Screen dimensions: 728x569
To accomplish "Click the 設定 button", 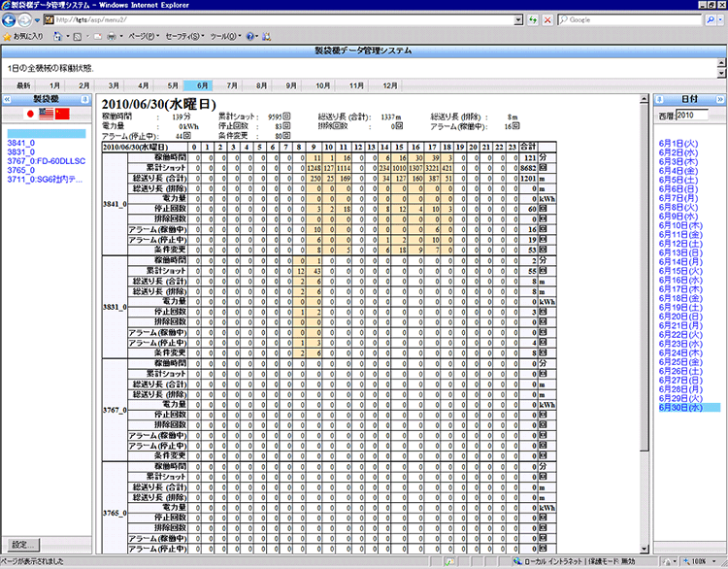I will [x=19, y=544].
